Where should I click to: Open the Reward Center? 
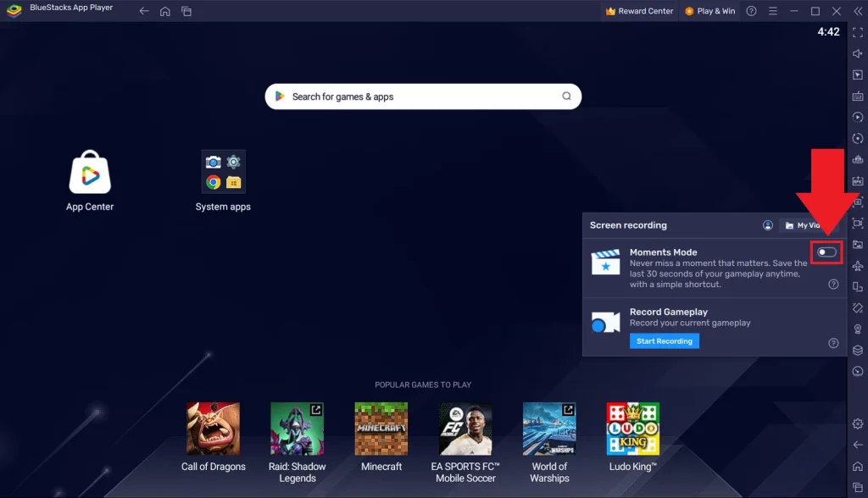point(638,10)
